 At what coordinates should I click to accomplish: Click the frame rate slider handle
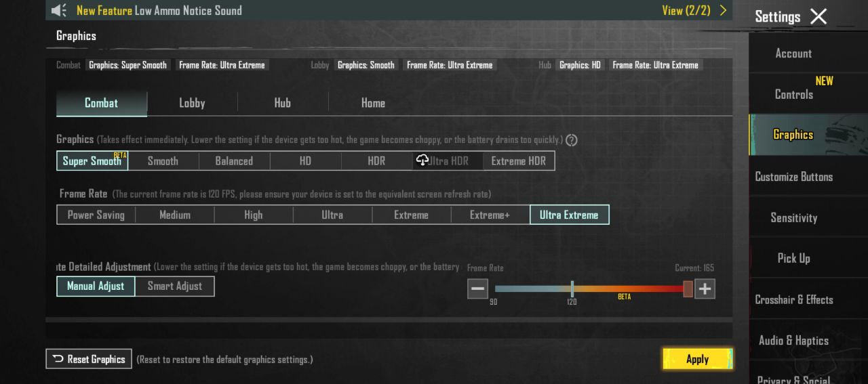point(688,289)
